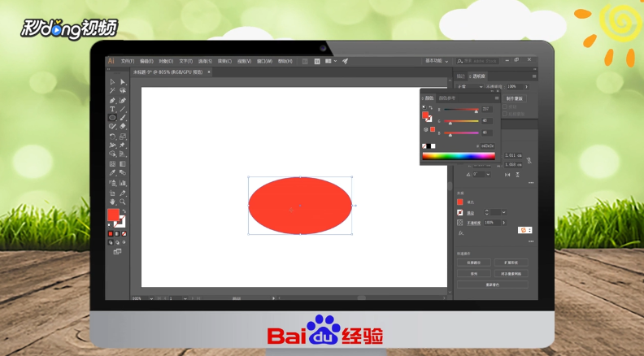
Task: Open the arrange documents dropdown in menu bar
Action: point(331,61)
